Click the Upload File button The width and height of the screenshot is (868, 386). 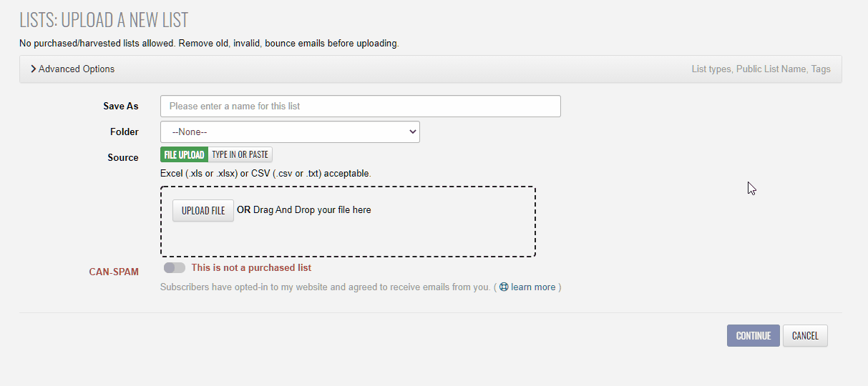coord(203,210)
